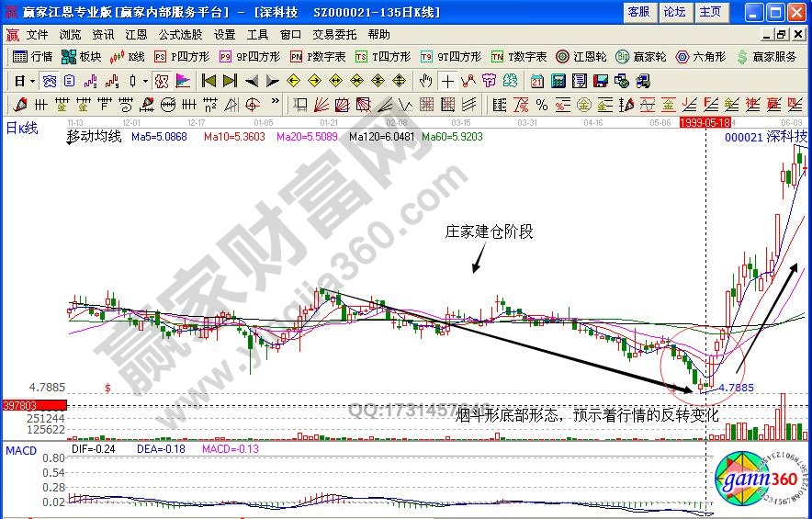
Task: Jump to first bar with skip-back arrow
Action: 209,81
